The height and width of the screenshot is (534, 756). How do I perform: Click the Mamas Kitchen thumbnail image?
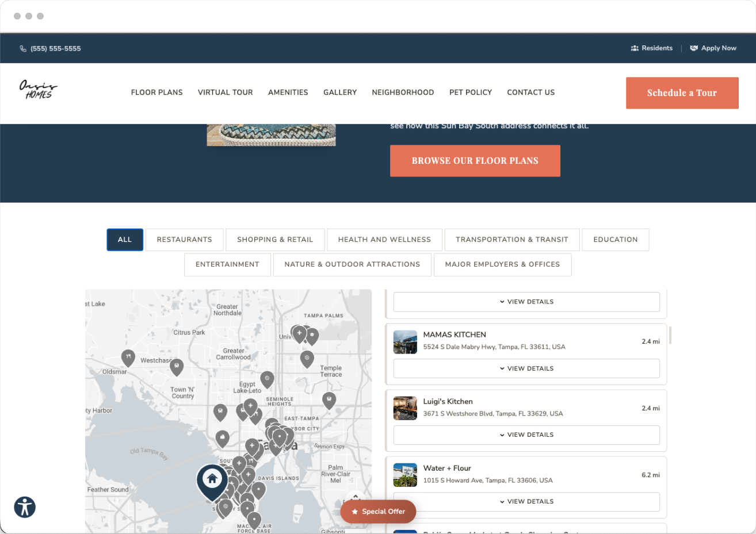coord(405,342)
